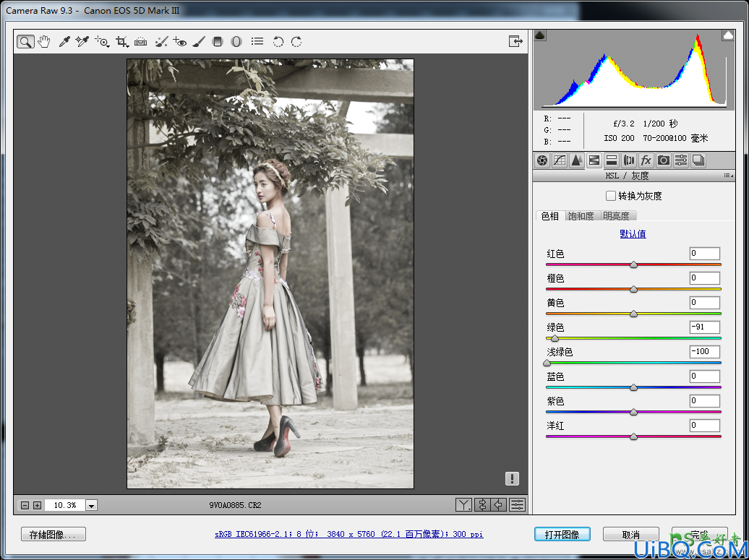Image resolution: width=749 pixels, height=560 pixels.
Task: Click the photo preview image
Action: [270, 274]
